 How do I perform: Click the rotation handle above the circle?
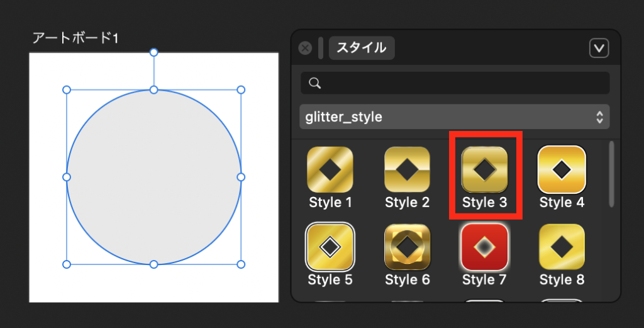coord(153,52)
